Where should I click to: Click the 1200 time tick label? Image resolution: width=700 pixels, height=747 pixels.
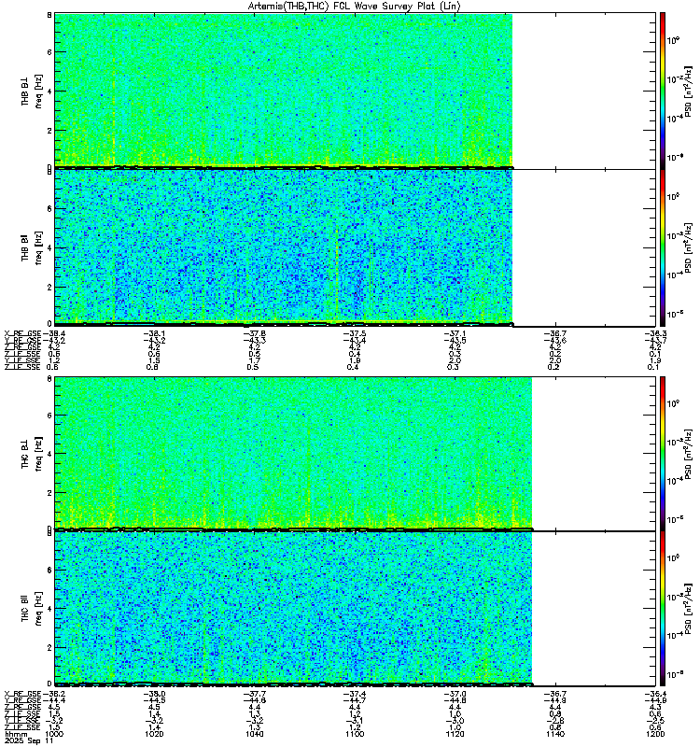(655, 734)
